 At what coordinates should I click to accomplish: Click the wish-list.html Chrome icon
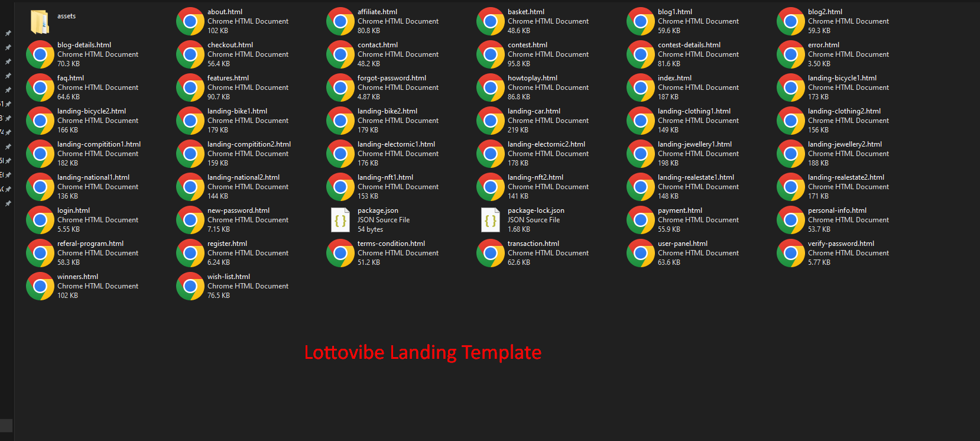pyautogui.click(x=190, y=286)
